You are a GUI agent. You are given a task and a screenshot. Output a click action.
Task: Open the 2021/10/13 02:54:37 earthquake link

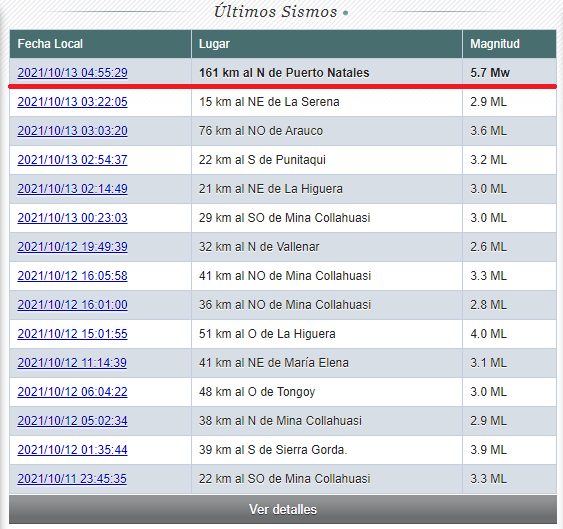[x=73, y=160]
